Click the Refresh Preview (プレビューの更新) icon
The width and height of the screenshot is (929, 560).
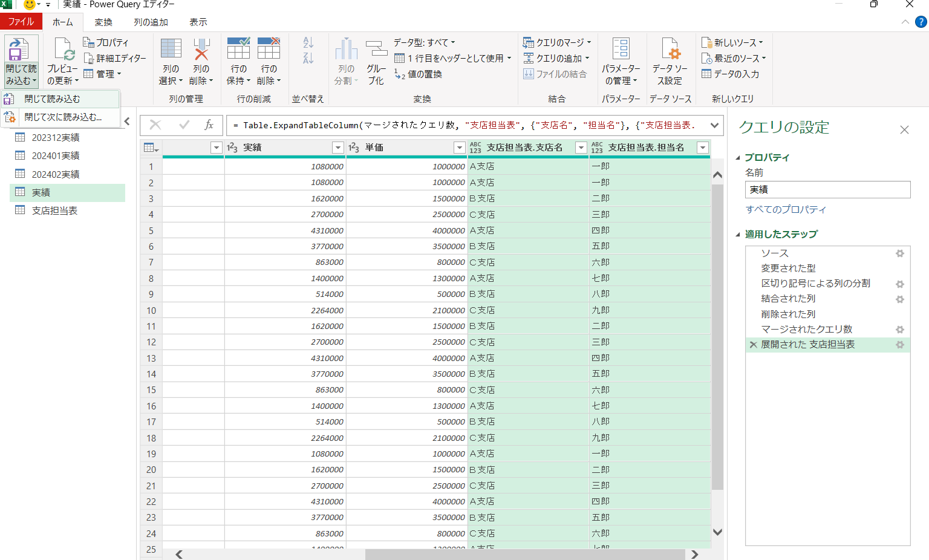coord(64,50)
